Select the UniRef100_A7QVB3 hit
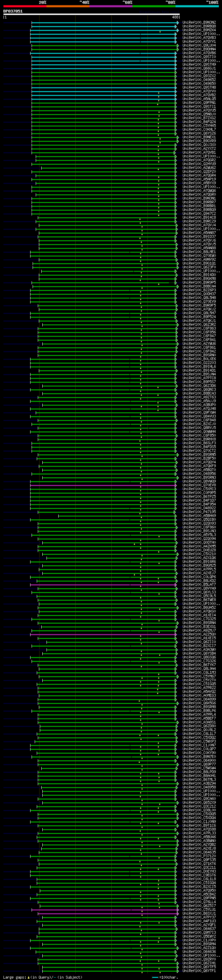Image resolution: width=222 pixels, height=980 pixels. click(x=199, y=38)
